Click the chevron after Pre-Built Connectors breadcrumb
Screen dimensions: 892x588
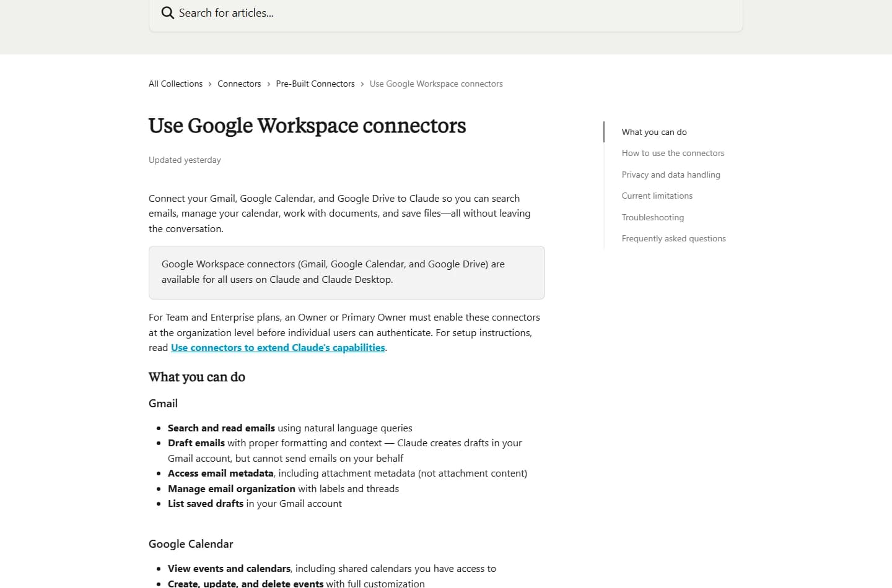362,84
